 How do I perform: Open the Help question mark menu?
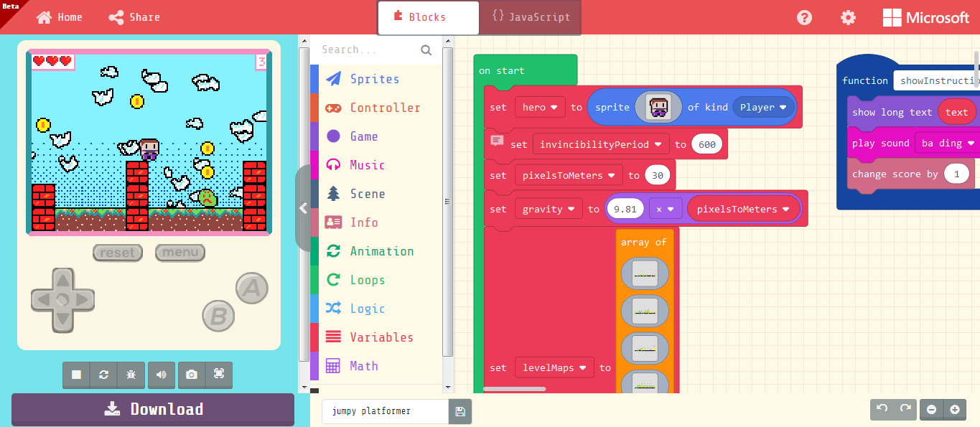click(x=804, y=17)
